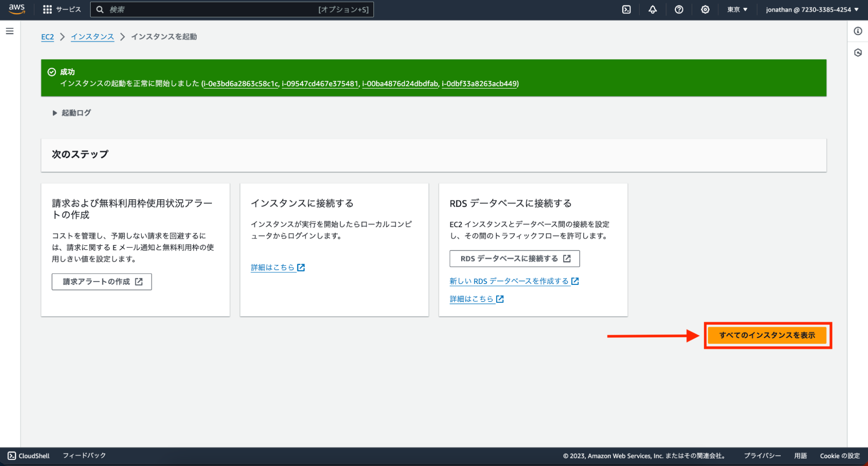
Task: Open the services grid icon
Action: coord(47,10)
